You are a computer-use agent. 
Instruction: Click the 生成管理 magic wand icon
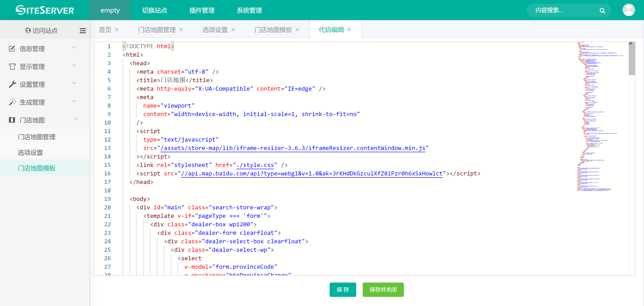(x=12, y=102)
